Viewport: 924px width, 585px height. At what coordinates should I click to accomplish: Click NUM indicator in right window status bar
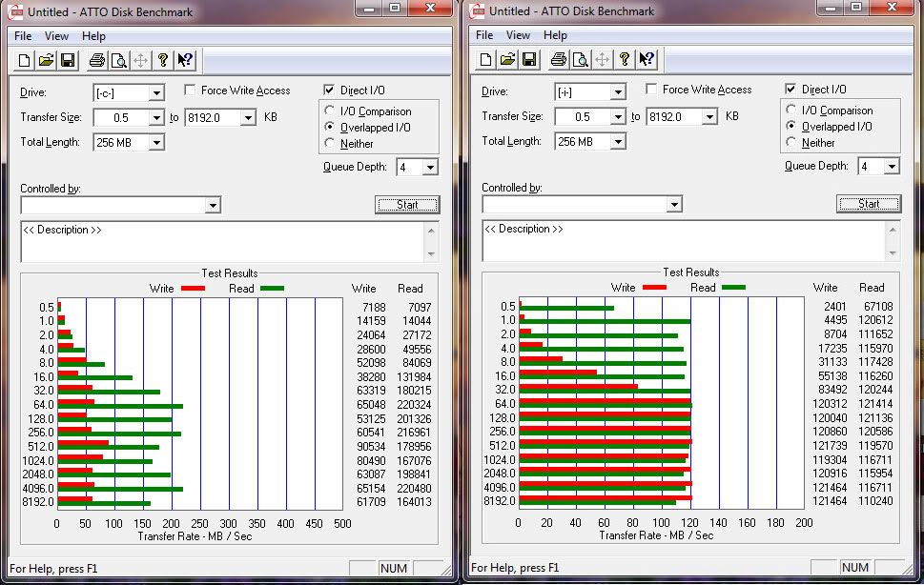(855, 567)
